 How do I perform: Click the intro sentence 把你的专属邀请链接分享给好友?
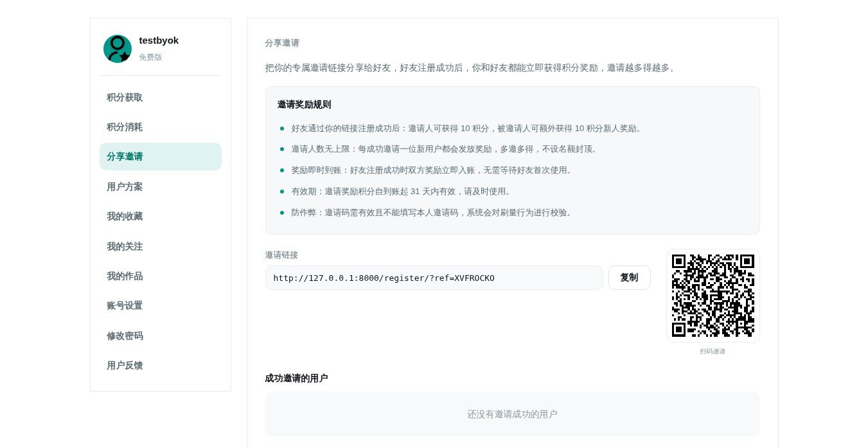(x=472, y=67)
